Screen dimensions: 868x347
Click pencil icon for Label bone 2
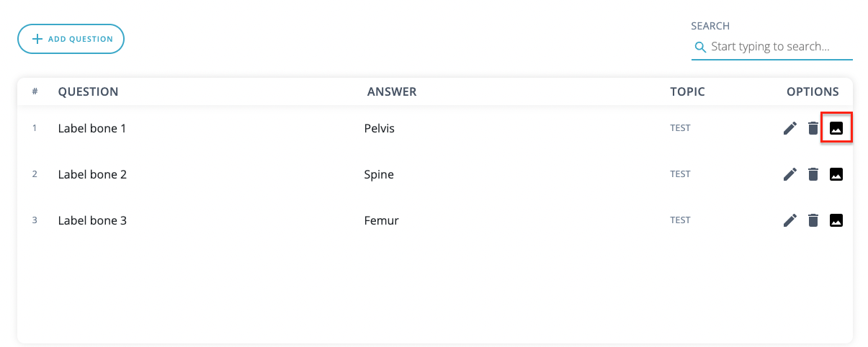[790, 174]
